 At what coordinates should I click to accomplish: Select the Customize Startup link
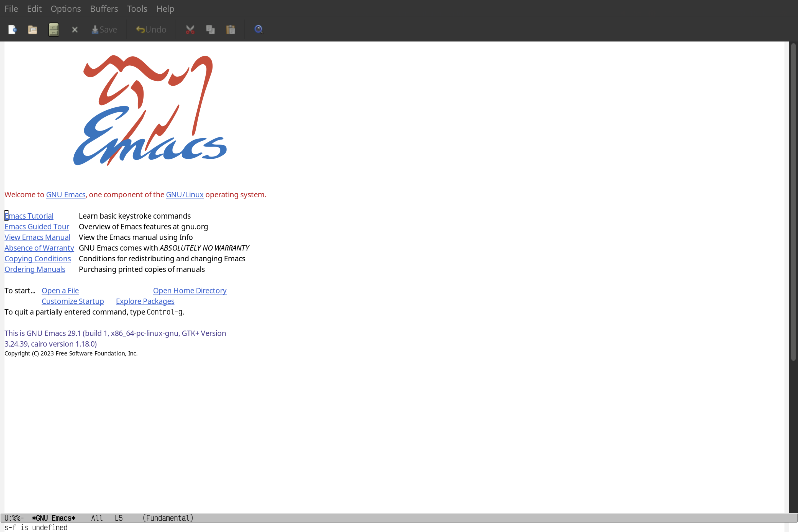pyautogui.click(x=72, y=301)
